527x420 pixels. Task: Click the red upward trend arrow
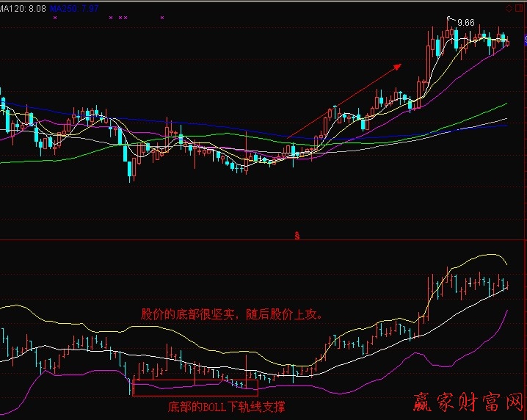(345, 99)
